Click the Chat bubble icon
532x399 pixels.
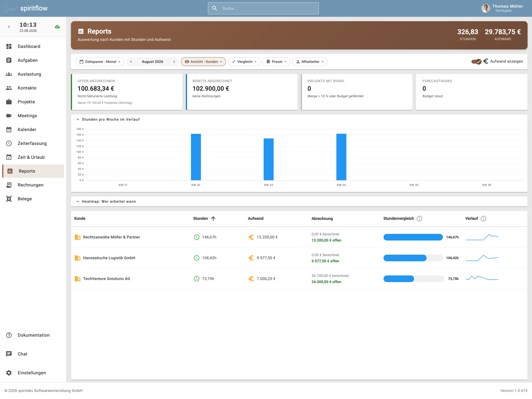(9, 354)
